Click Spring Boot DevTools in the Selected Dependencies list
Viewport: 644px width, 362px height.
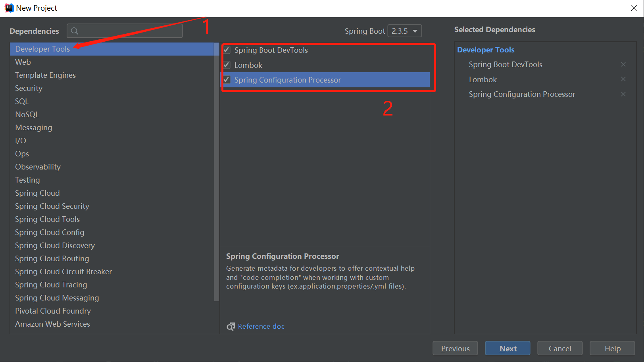pos(506,64)
